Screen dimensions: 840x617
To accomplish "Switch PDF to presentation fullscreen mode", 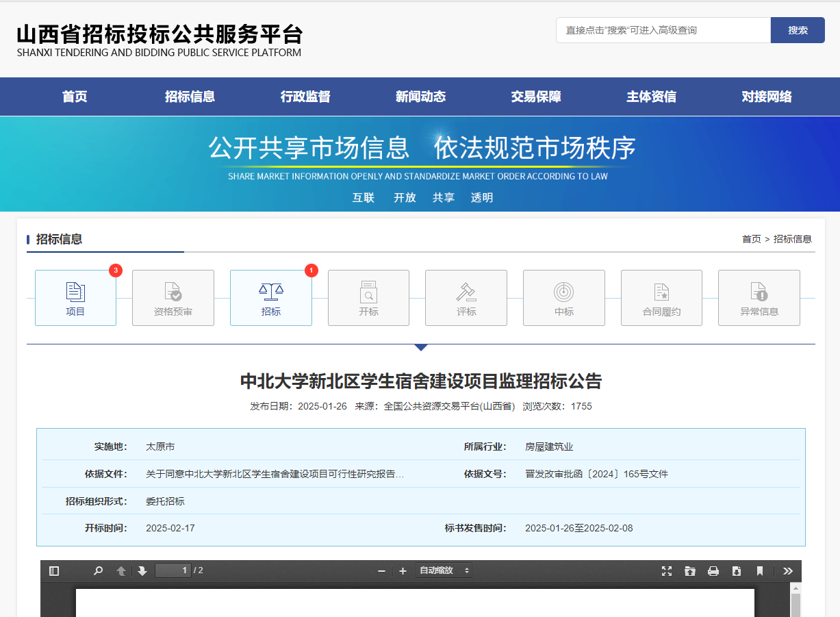I will point(667,570).
